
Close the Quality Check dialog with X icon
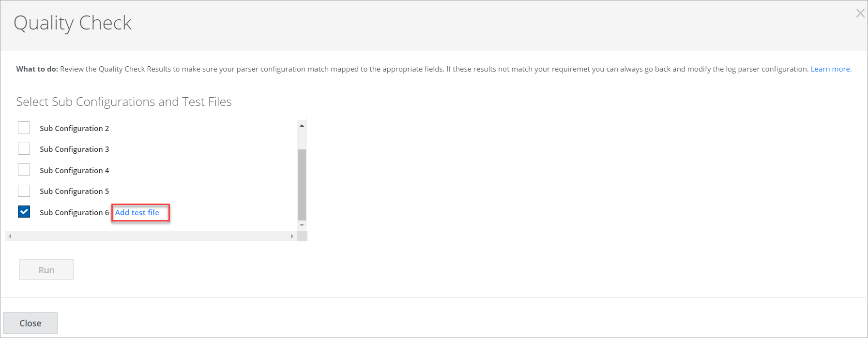860,14
